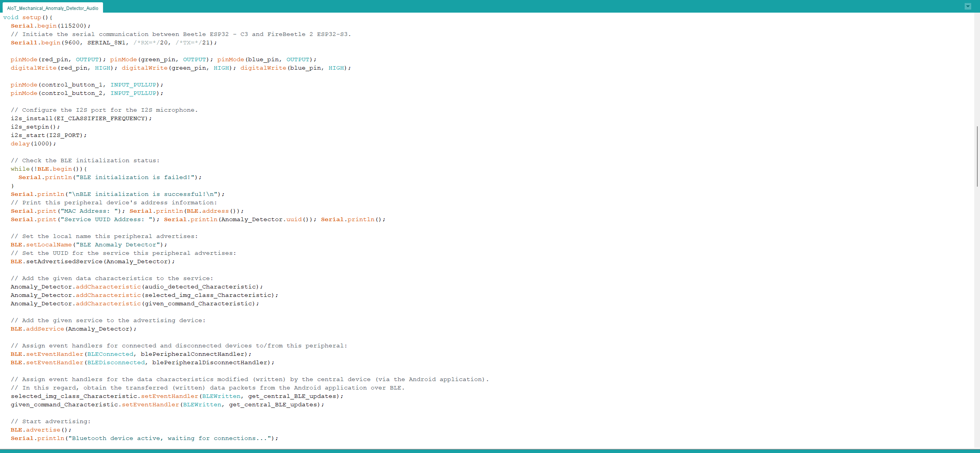Click 'BLE.addService(Anomaly_Detector);' line

click(x=74, y=329)
